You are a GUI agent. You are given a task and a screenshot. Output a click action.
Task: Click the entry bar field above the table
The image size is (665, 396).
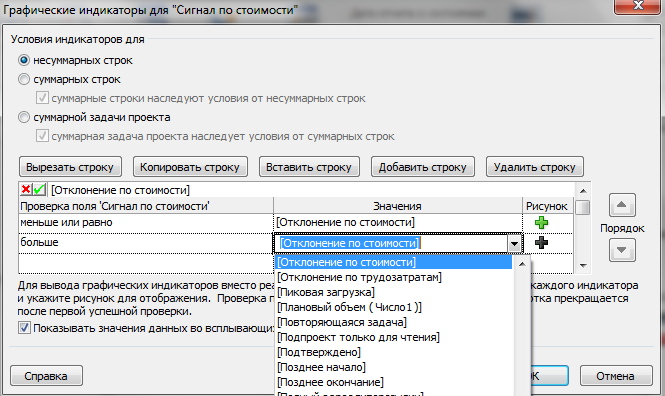click(312, 190)
